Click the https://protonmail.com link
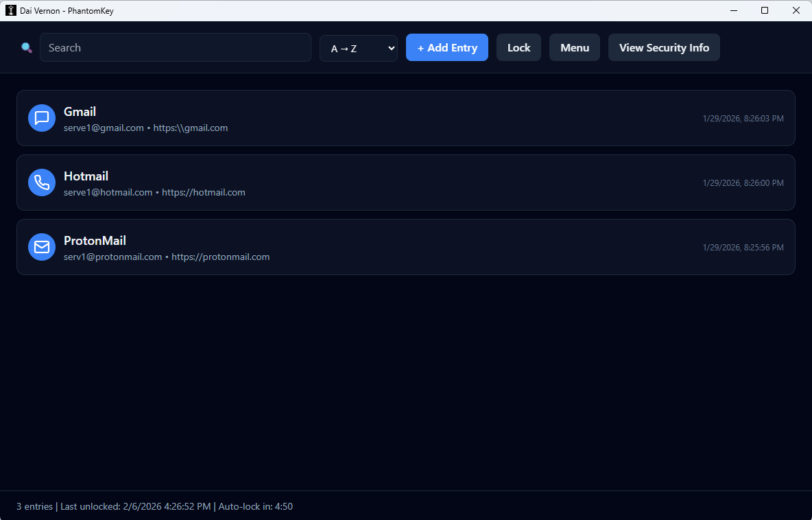This screenshot has width=812, height=520. (x=220, y=257)
